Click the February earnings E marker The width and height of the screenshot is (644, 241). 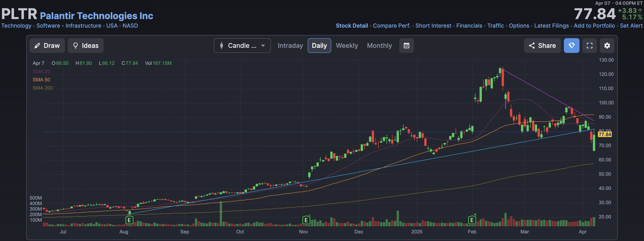(472, 220)
